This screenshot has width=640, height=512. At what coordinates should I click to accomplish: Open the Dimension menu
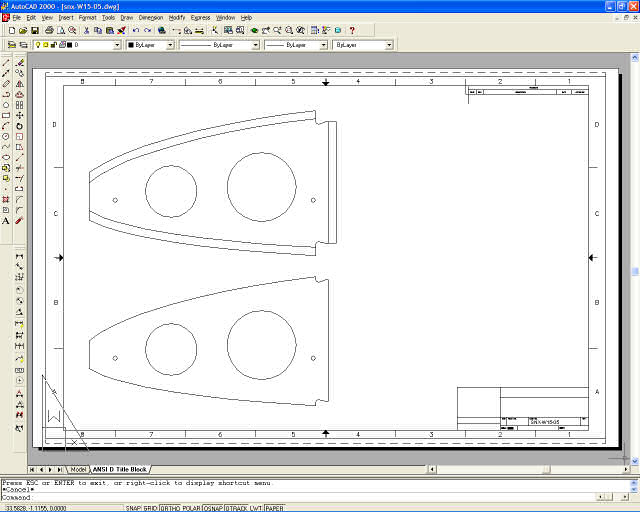pos(151,17)
